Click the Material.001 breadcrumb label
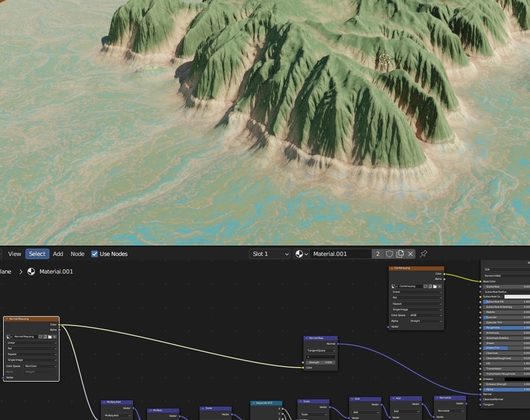 click(x=56, y=272)
